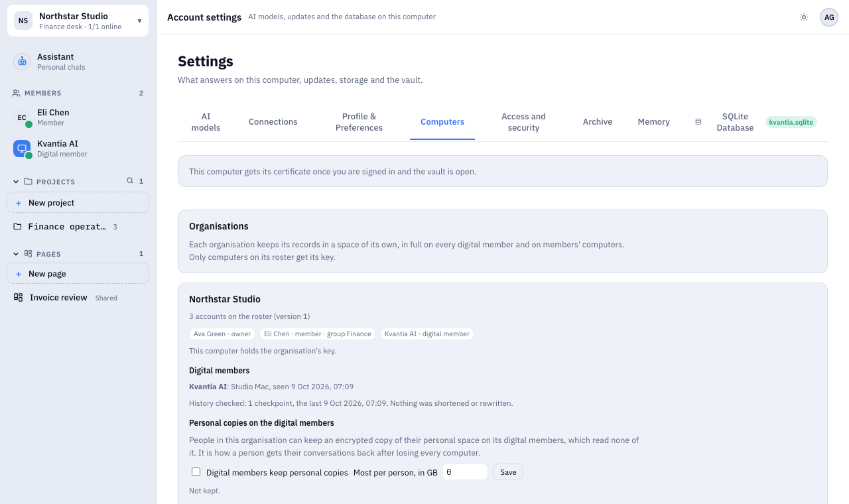Collapse the Pages section chevron

[x=16, y=254]
